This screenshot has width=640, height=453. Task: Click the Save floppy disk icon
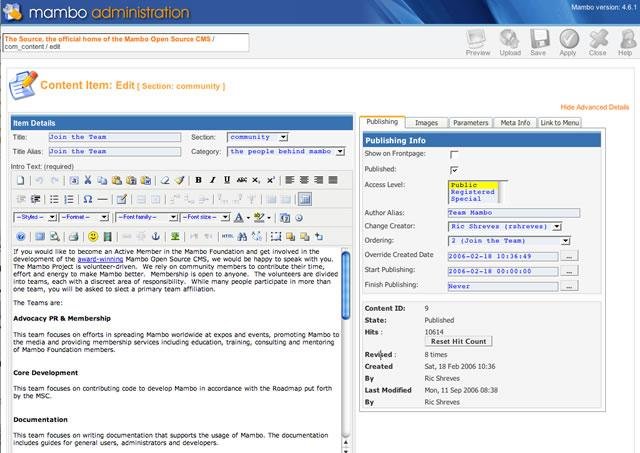[539, 40]
